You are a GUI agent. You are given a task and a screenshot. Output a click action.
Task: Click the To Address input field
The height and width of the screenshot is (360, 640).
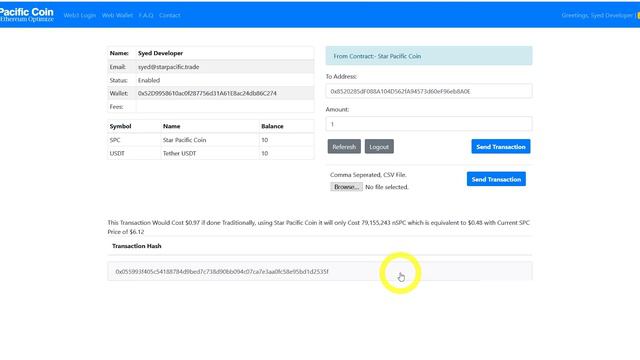(x=429, y=91)
